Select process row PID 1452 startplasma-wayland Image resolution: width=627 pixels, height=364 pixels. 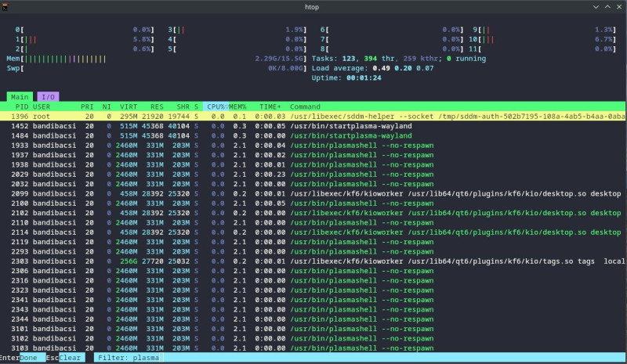coord(313,126)
